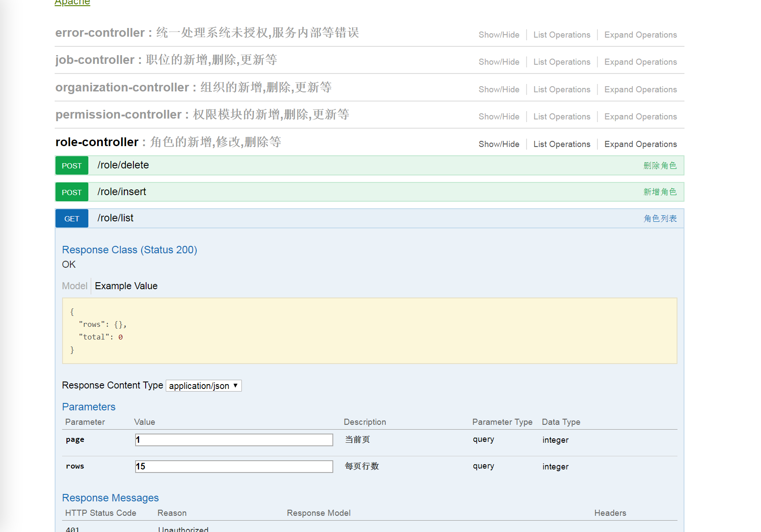This screenshot has width=761, height=532.
Task: Expand the organization-controller section
Action: tap(122, 87)
